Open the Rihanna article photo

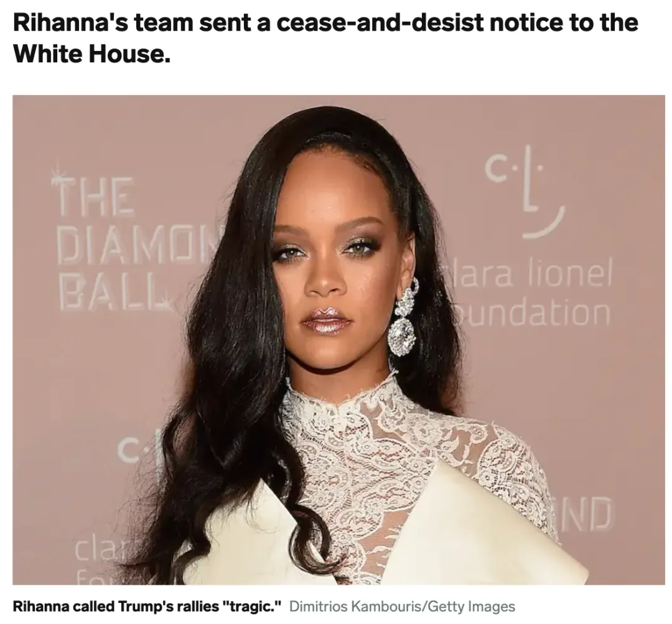(x=338, y=340)
